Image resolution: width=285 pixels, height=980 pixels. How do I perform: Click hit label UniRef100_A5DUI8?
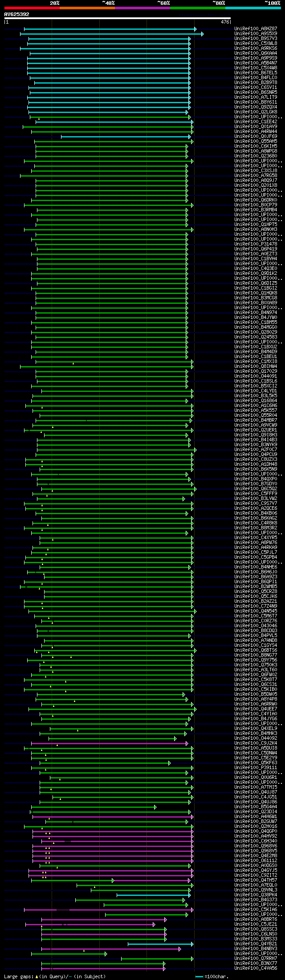click(x=256, y=748)
